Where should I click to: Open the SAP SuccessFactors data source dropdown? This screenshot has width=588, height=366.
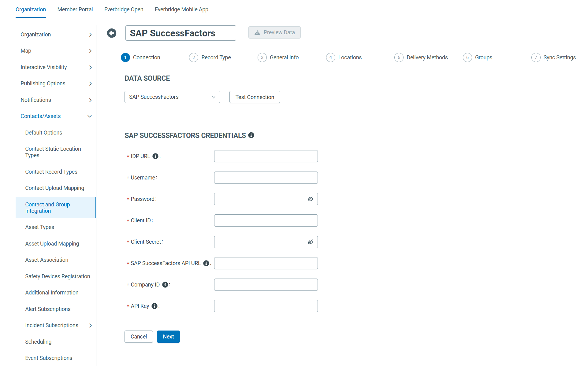click(x=172, y=97)
